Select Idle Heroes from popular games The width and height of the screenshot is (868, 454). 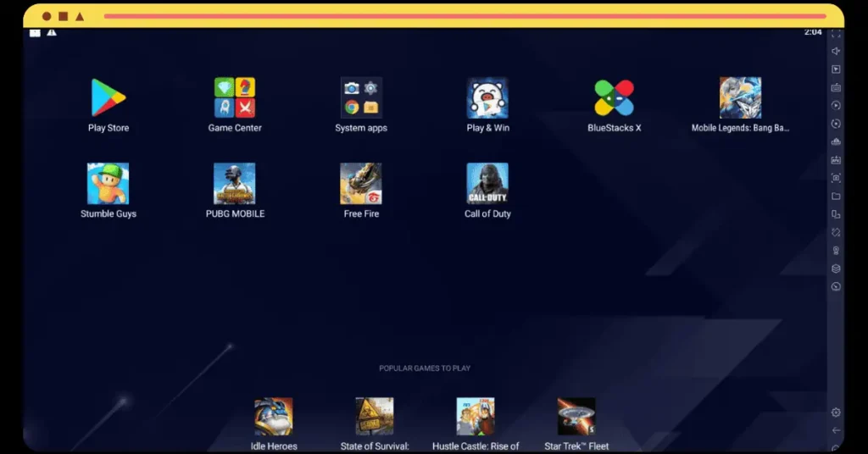click(x=274, y=417)
